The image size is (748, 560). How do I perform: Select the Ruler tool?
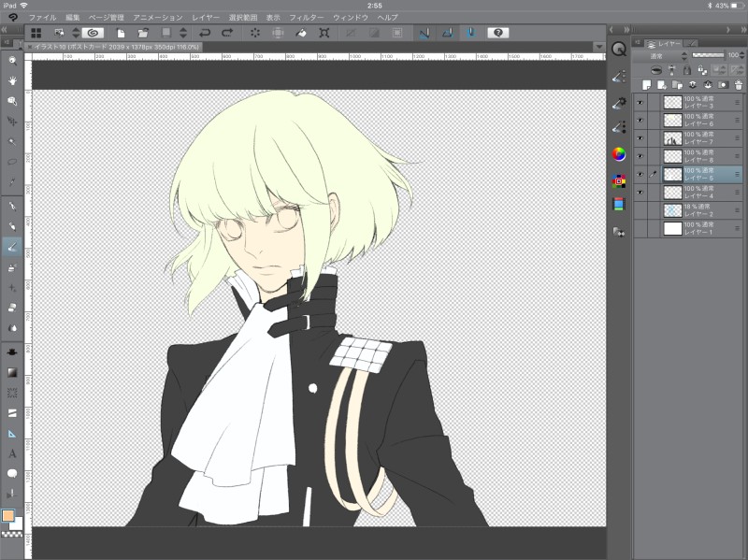12,434
